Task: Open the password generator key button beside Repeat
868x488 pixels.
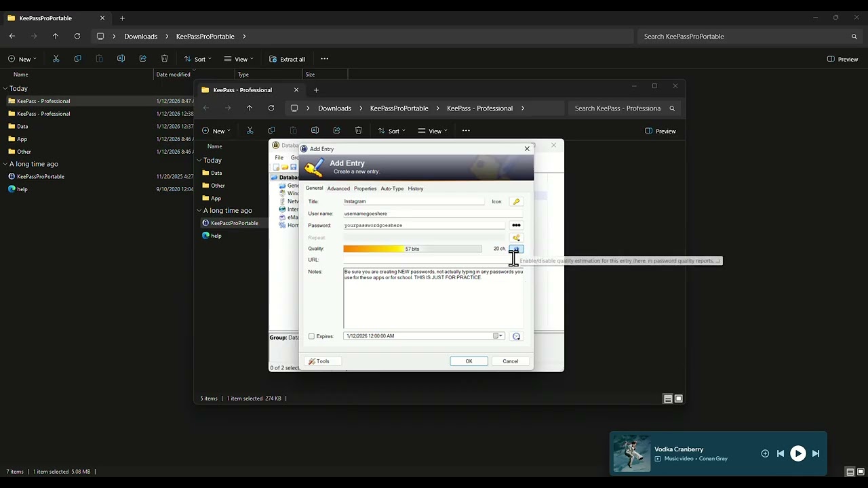Action: (x=516, y=237)
